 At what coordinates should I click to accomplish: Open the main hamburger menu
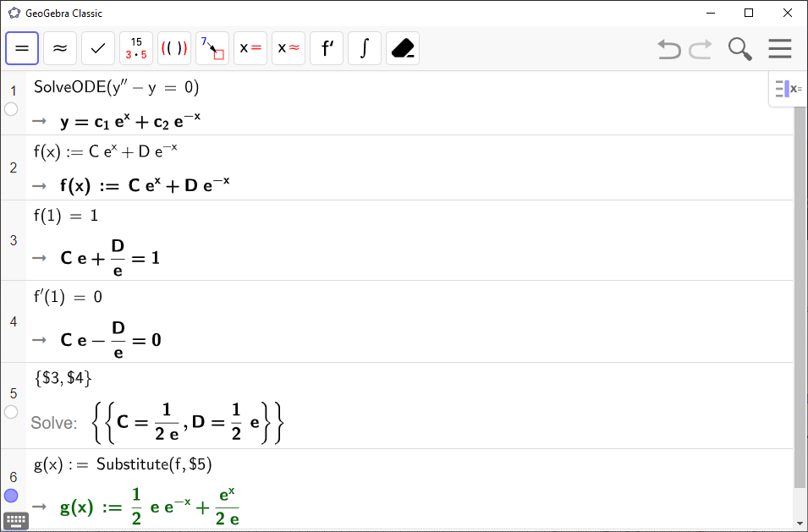(779, 49)
